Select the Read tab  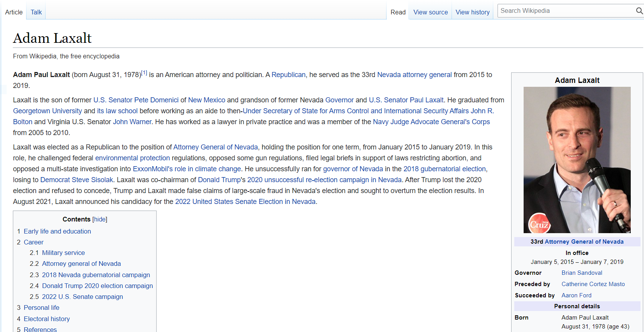pyautogui.click(x=398, y=12)
